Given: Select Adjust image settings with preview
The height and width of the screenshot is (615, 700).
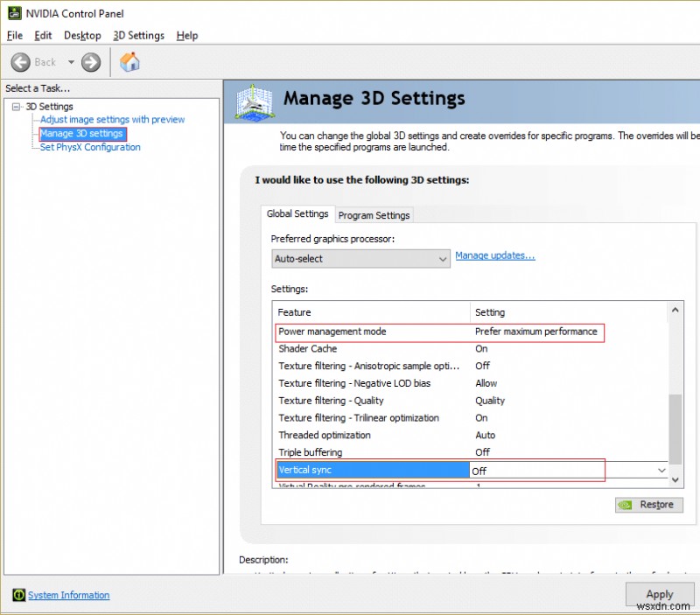Looking at the screenshot, I should [112, 120].
